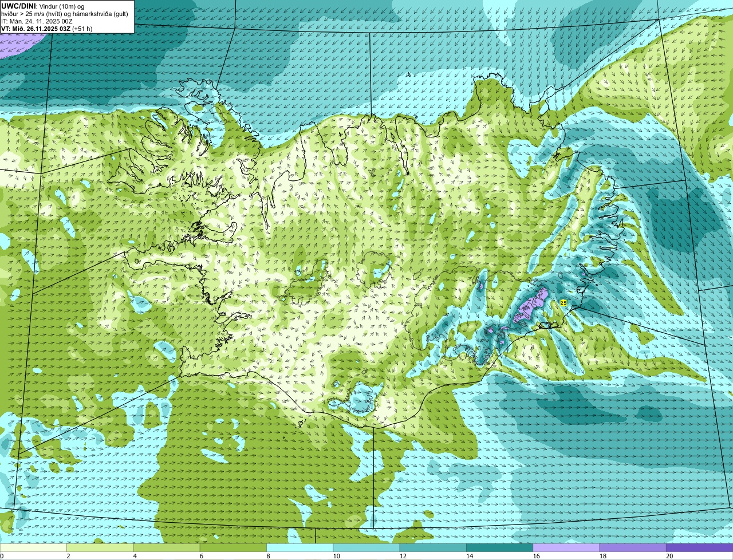Click the scale label '18'

click(602, 556)
